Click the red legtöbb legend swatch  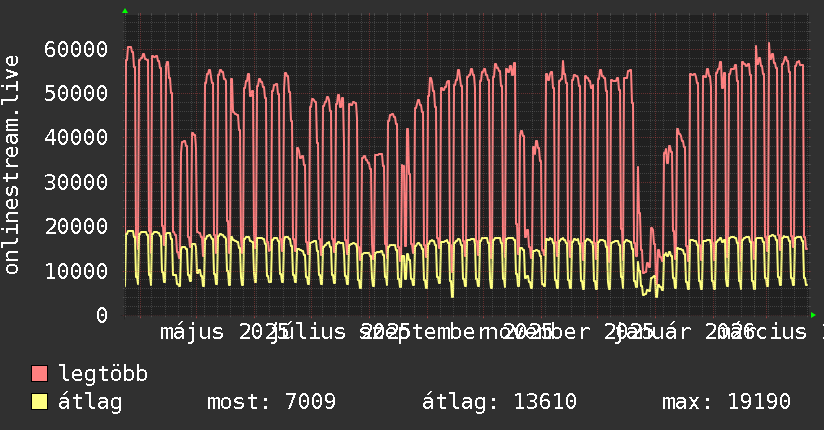(x=39, y=374)
